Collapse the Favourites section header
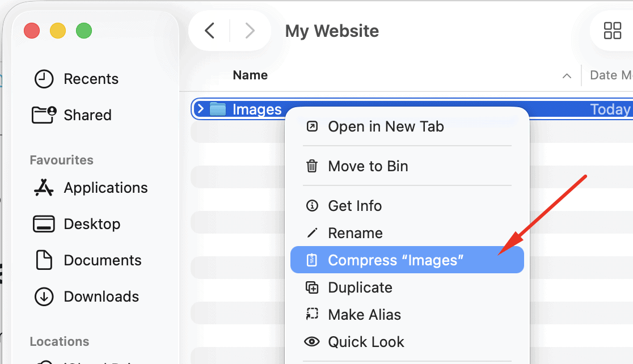The width and height of the screenshot is (633, 364). click(x=61, y=160)
